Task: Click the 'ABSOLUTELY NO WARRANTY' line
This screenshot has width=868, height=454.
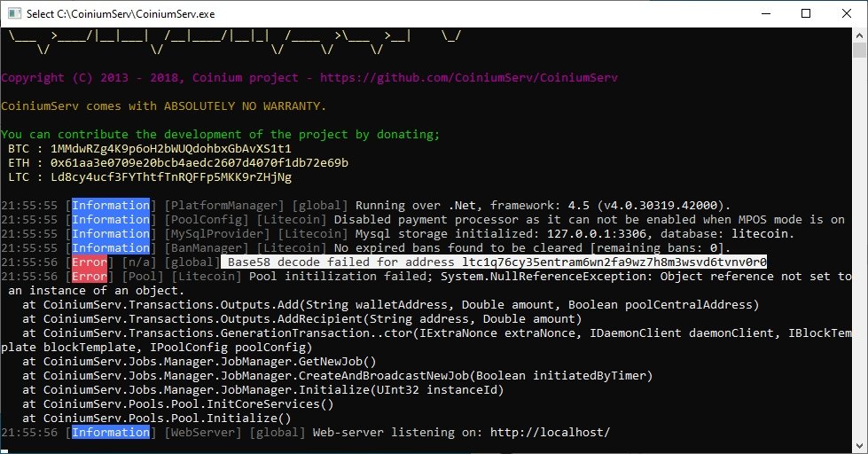Action: tap(163, 106)
